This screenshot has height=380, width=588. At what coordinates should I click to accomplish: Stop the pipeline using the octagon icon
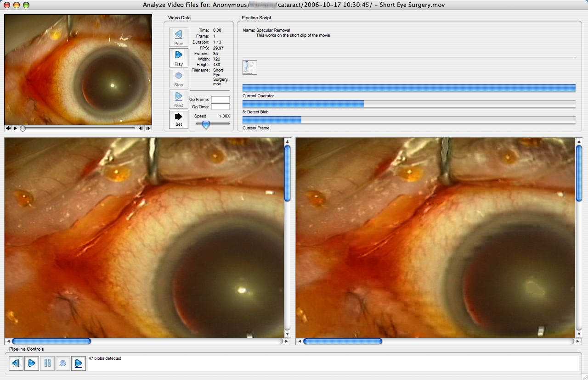coord(63,363)
